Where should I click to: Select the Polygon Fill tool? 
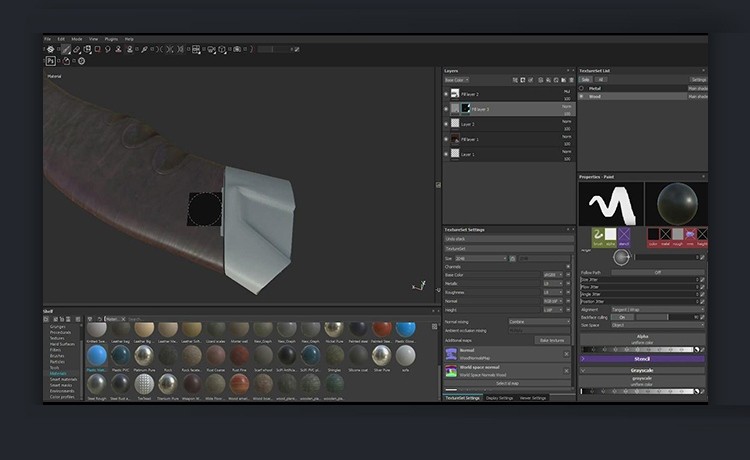click(98, 49)
